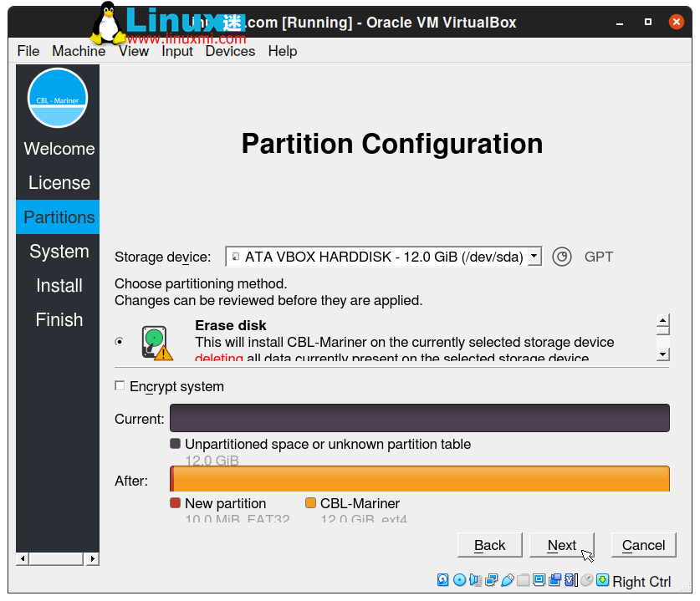Select the Erase disk radio option
The image size is (700, 601).
(x=120, y=341)
